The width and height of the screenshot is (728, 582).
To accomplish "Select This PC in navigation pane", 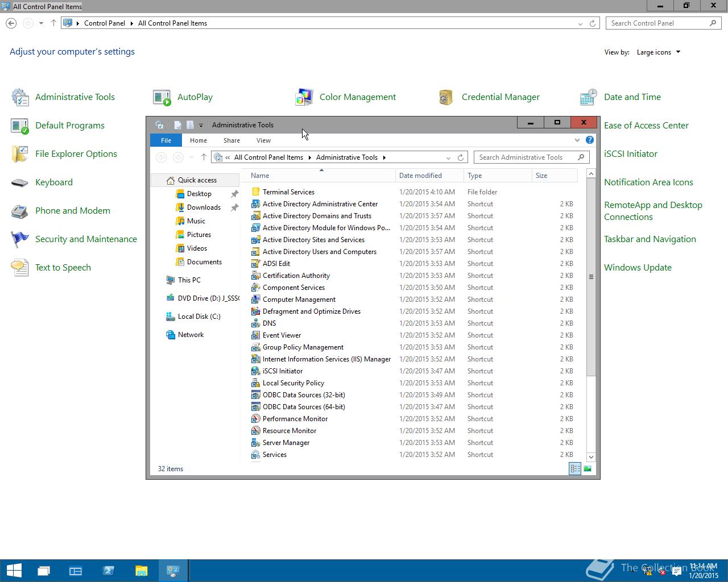I will (x=189, y=280).
